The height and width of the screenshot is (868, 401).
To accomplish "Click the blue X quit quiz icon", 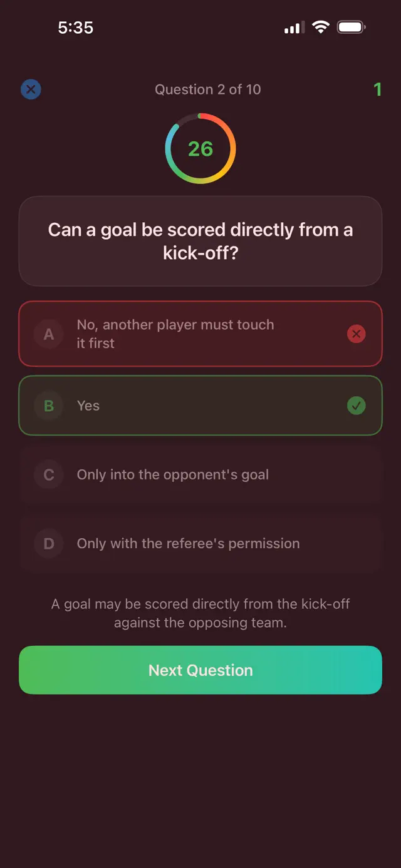I will click(x=31, y=89).
